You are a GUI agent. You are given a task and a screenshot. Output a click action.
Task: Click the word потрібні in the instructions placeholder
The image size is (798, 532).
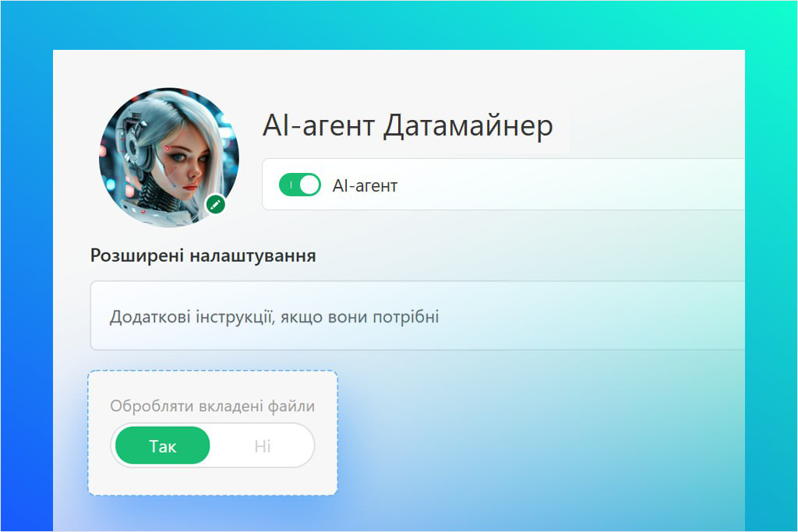[406, 317]
